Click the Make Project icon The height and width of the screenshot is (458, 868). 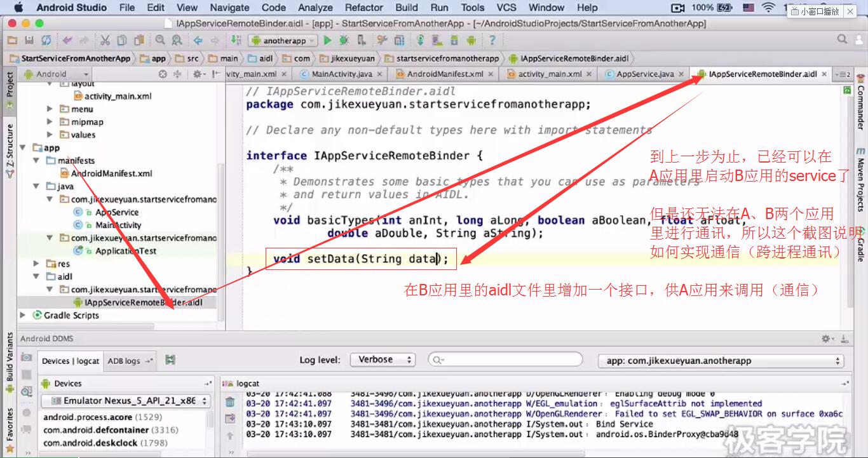[x=236, y=40]
